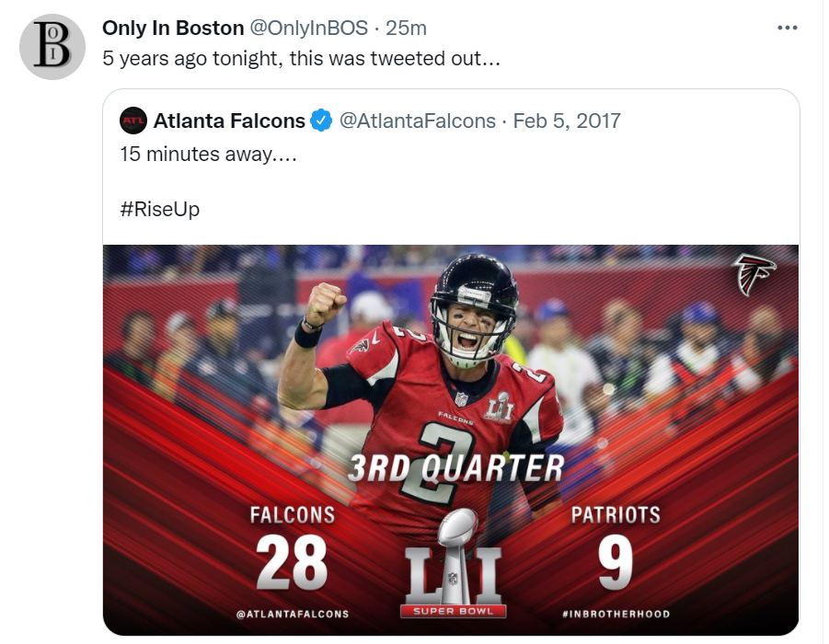Click the @AtlantaFalcons handle in quoted tweet
829x644 pixels.
(418, 121)
